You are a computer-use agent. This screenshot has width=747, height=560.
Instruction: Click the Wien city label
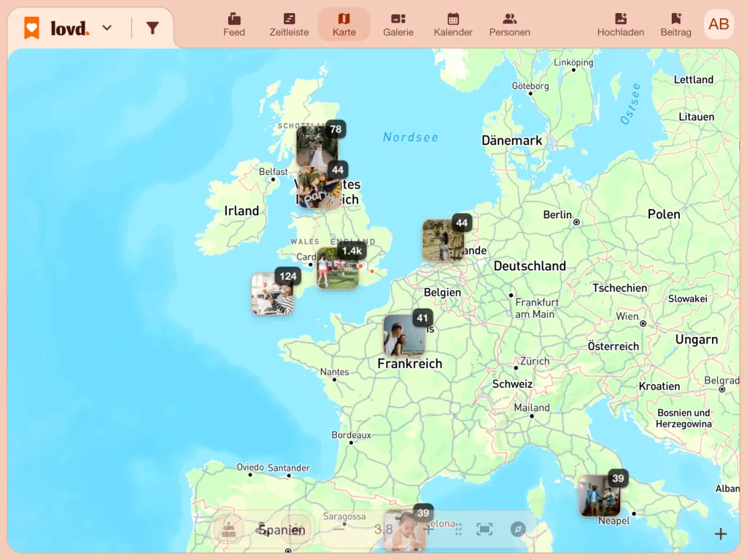pyautogui.click(x=627, y=316)
